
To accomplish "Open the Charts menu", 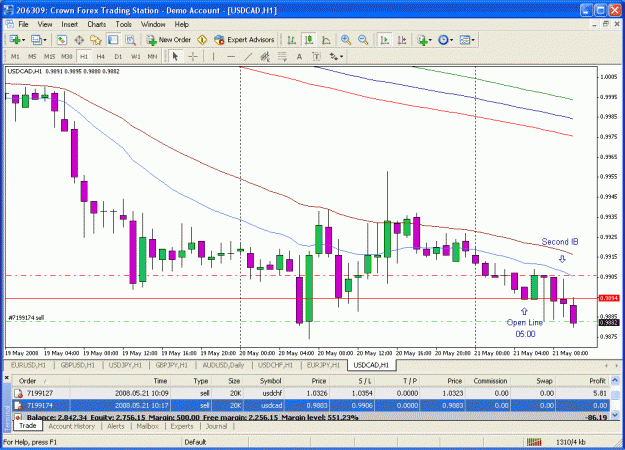I will coord(97,24).
